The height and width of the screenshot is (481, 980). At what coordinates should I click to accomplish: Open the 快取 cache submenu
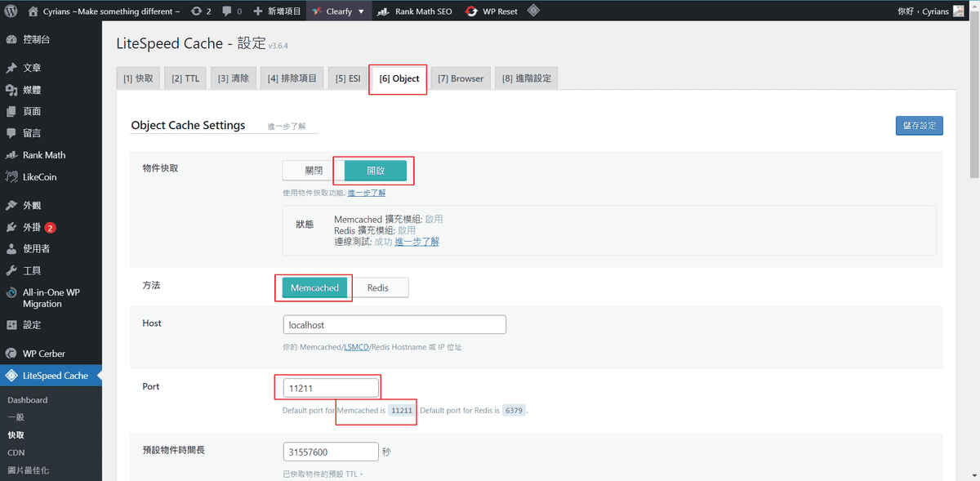pyautogui.click(x=16, y=435)
